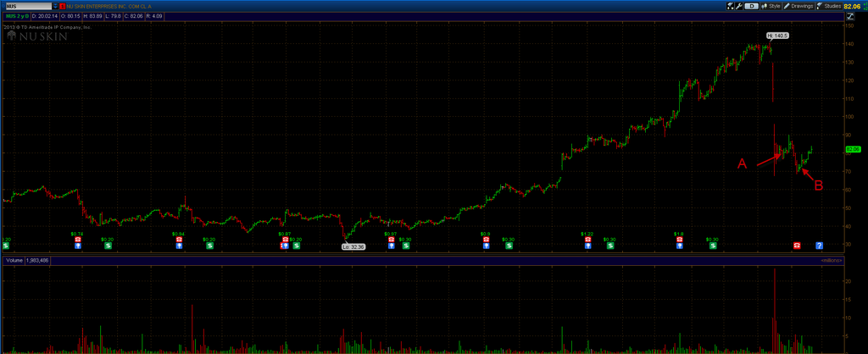Click the H: 83.89 high value
Viewport: 868px width, 354px height.
92,16
